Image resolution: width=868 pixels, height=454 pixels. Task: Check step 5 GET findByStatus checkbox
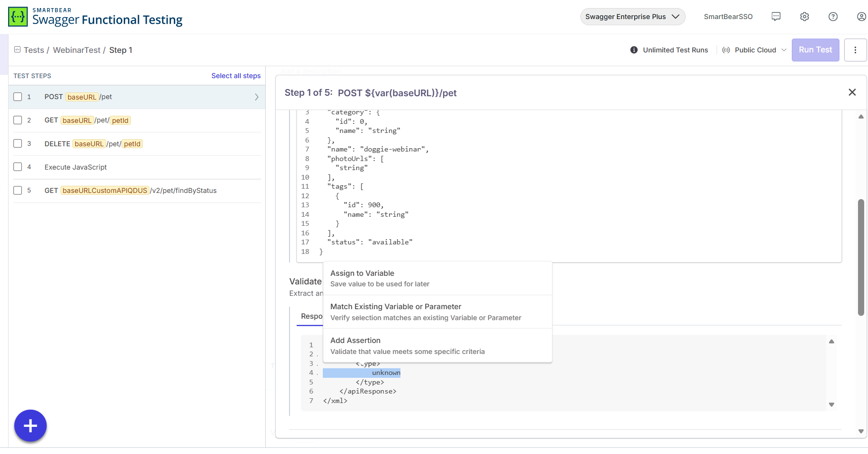[x=18, y=190]
